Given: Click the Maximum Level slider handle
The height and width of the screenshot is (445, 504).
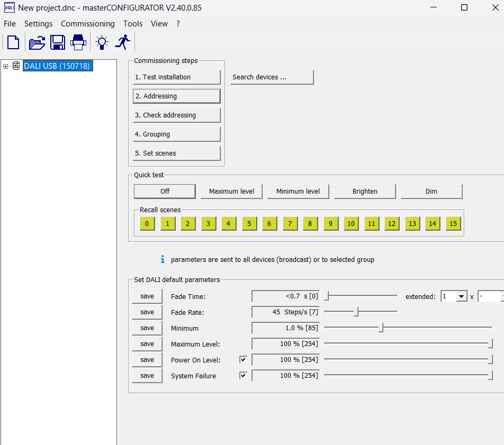Looking at the screenshot, I should [490, 343].
